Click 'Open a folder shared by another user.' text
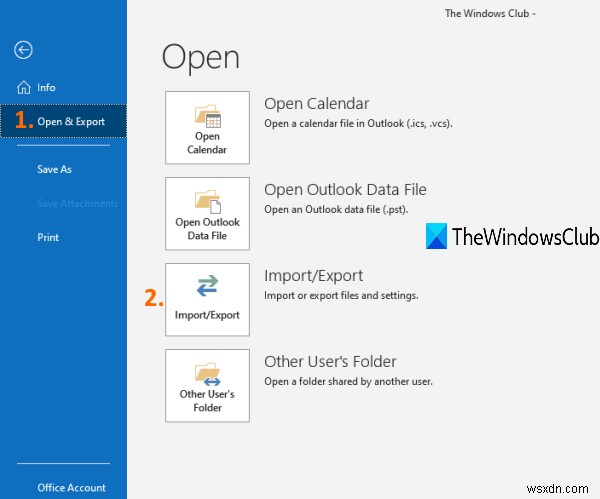 348,382
